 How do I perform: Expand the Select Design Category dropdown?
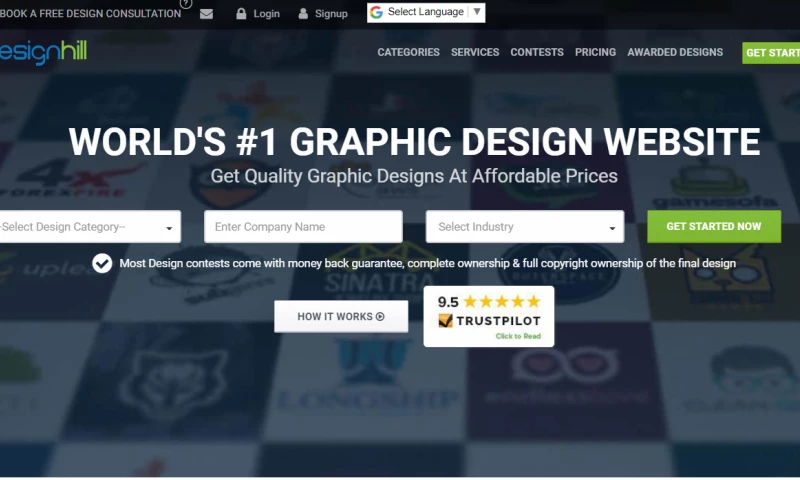(90, 226)
